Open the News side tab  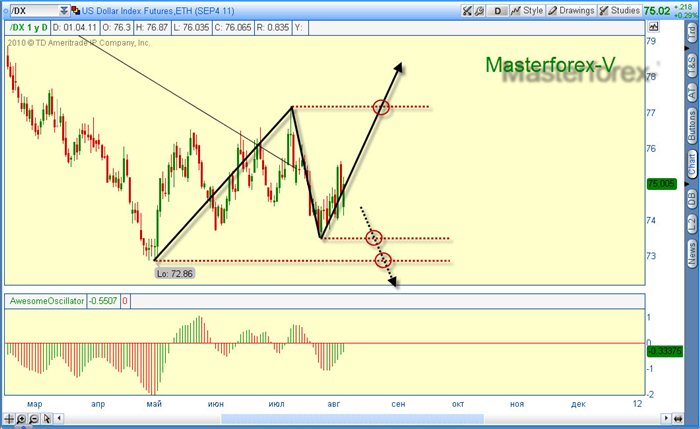[x=692, y=253]
